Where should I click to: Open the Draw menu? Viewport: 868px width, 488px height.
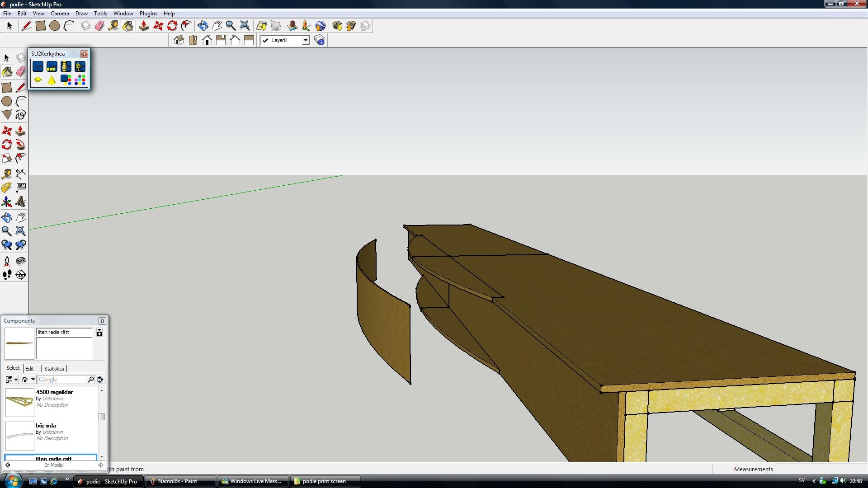tap(81, 14)
